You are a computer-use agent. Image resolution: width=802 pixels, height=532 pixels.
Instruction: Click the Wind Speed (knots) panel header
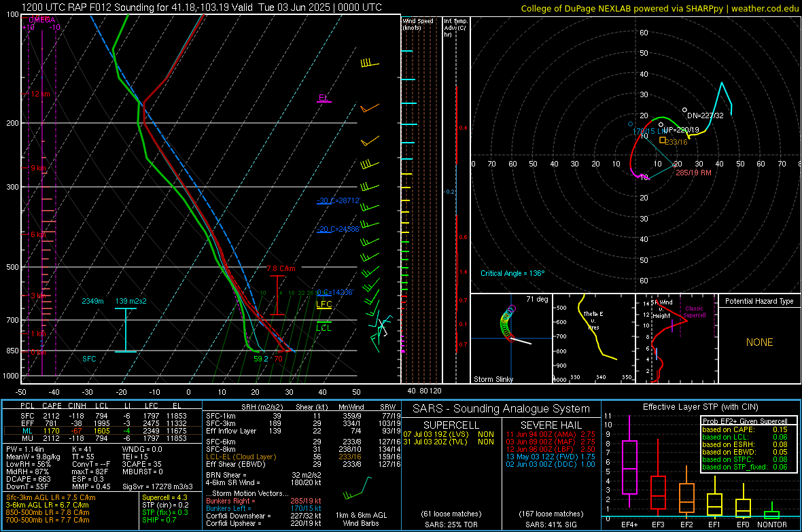[x=418, y=24]
